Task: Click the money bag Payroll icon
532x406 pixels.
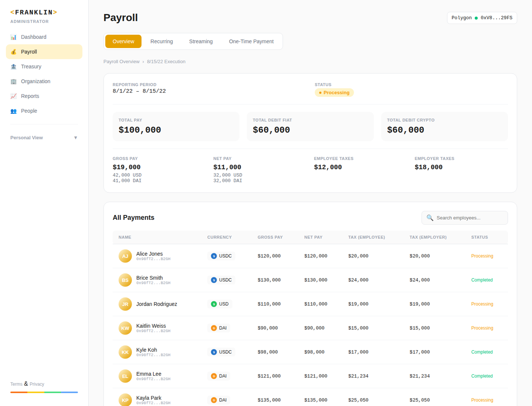Action: coord(14,52)
